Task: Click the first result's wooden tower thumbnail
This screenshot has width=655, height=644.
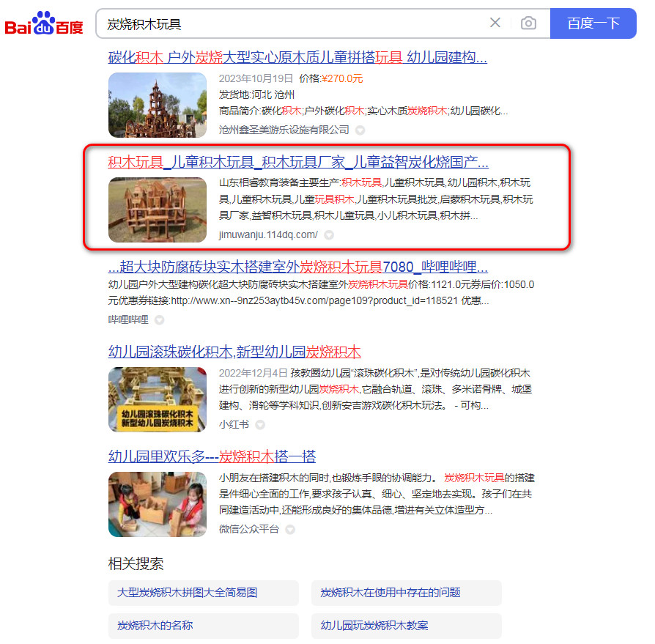Action: click(x=157, y=104)
